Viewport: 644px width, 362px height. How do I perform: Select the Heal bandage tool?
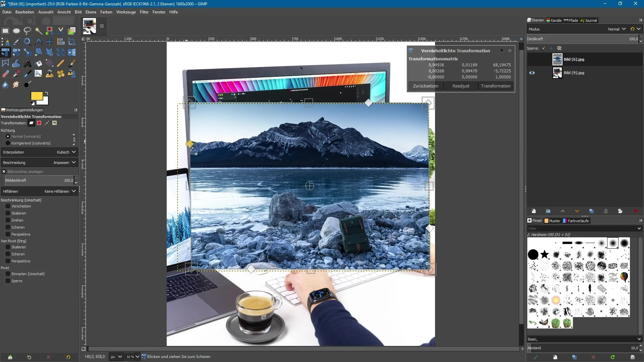tap(61, 74)
